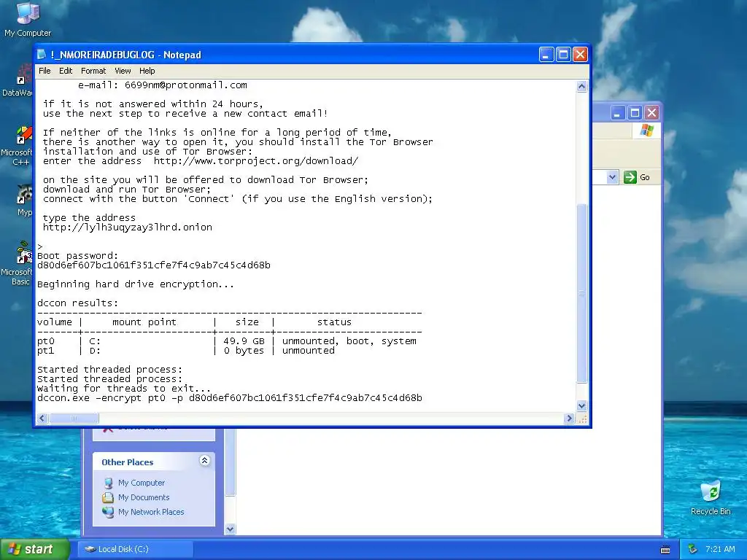Open the Recycle Bin desktop icon

tap(711, 498)
